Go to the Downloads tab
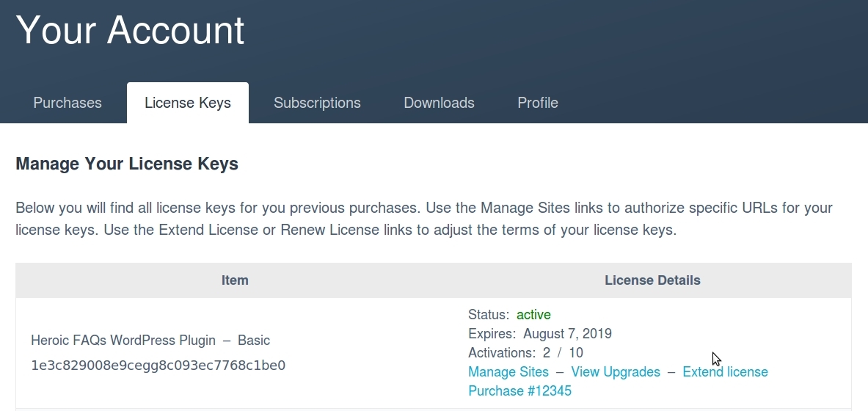This screenshot has width=868, height=411. tap(439, 103)
